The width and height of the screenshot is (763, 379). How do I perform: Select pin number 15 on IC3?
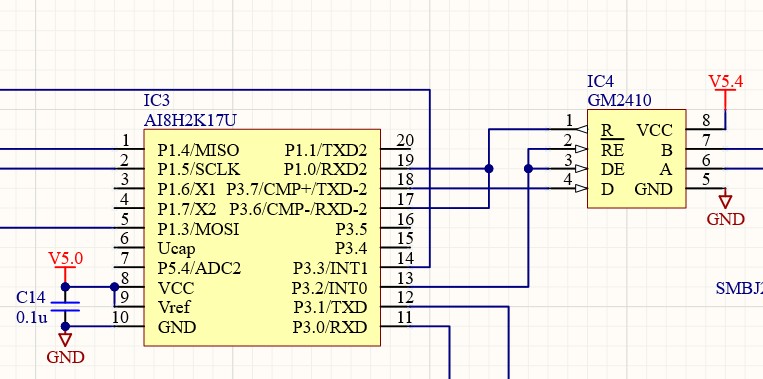405,239
